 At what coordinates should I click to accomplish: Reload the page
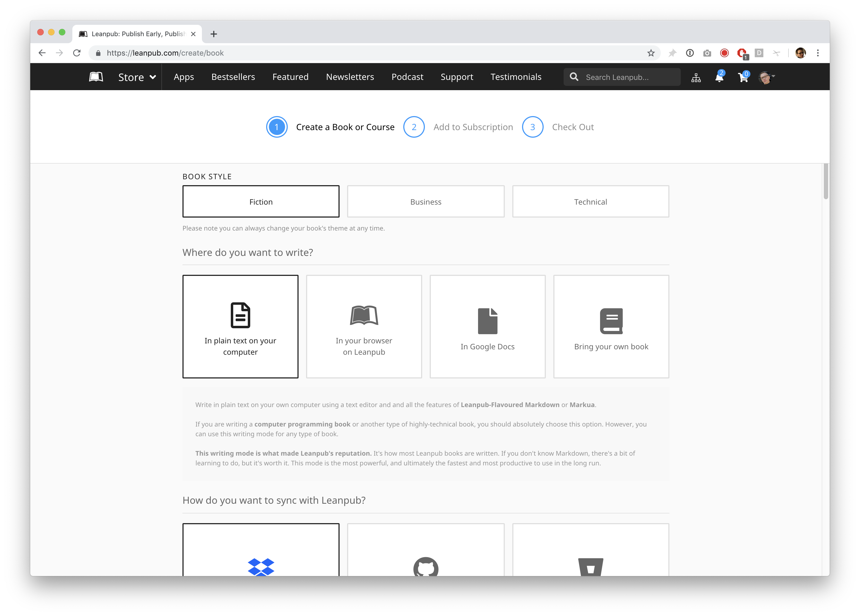77,53
